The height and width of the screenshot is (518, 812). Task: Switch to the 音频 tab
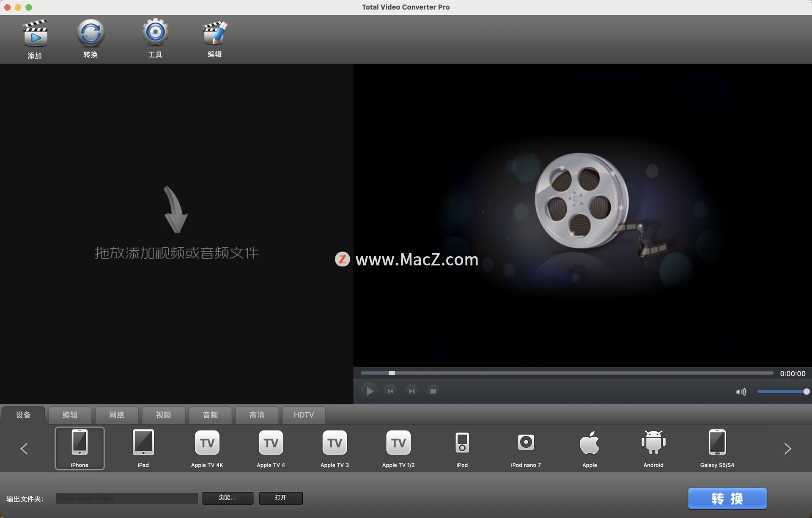click(211, 415)
